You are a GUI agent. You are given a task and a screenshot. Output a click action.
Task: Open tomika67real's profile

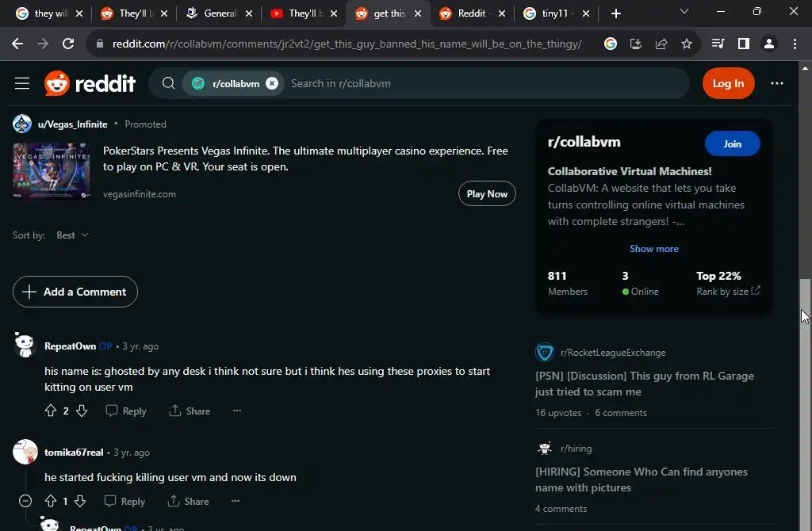[74, 453]
